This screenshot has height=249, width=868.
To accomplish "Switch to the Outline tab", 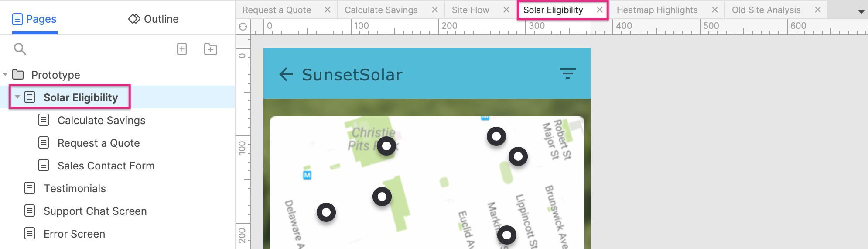I will [154, 19].
